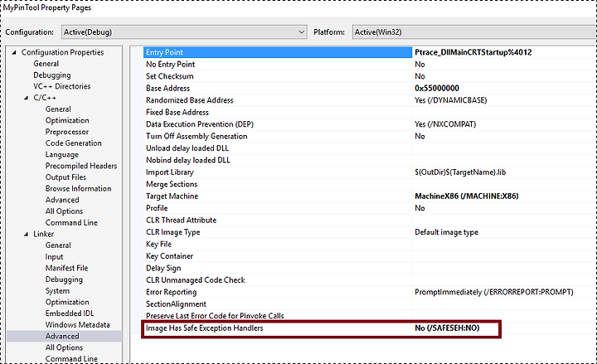Select General under C/C++
This screenshot has height=364, width=597.
58,109
